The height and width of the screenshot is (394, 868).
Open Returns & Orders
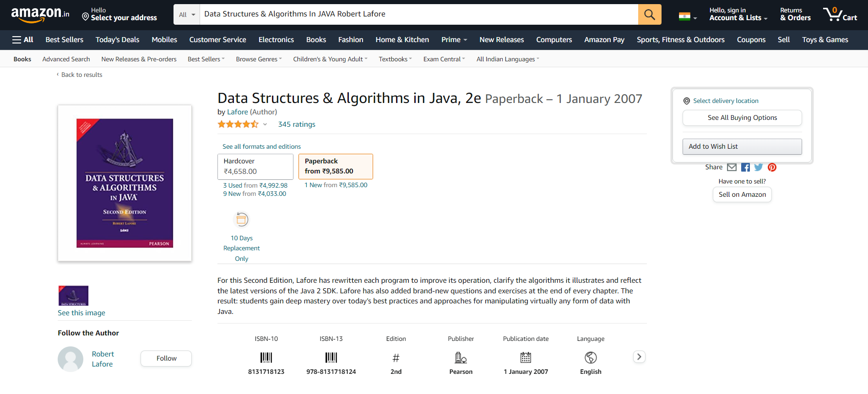(795, 14)
